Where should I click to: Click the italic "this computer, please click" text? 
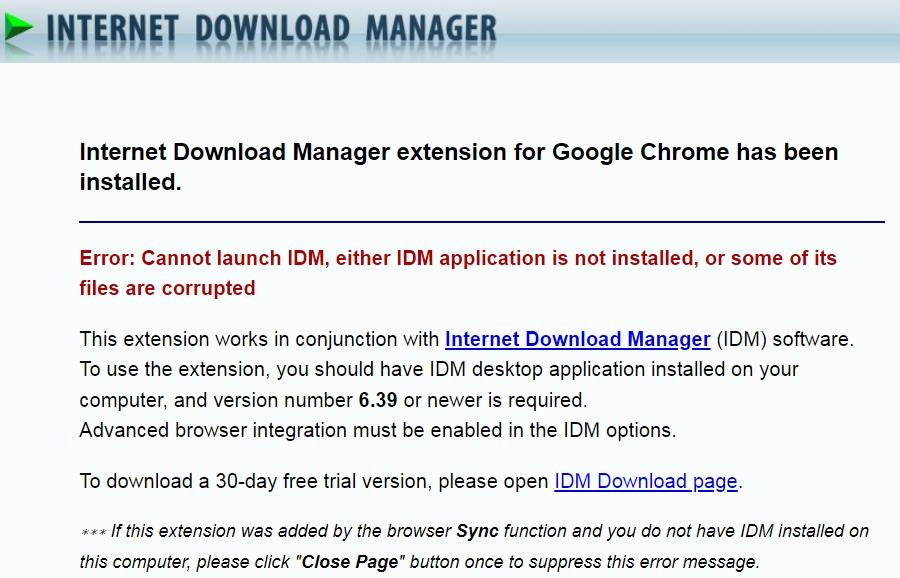[184, 561]
